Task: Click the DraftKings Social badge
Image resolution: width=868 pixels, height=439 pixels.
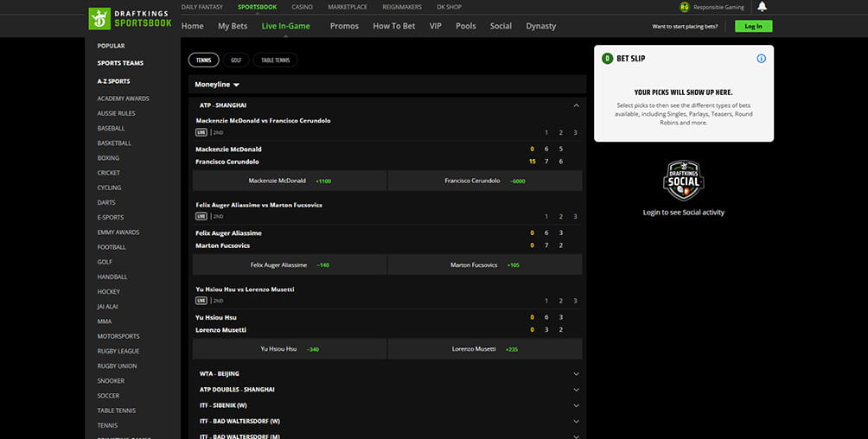Action: [684, 181]
